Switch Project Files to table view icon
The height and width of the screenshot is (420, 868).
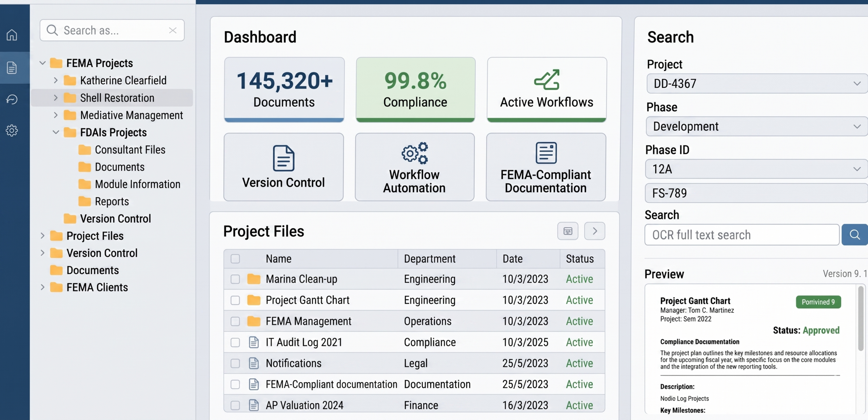coord(568,231)
